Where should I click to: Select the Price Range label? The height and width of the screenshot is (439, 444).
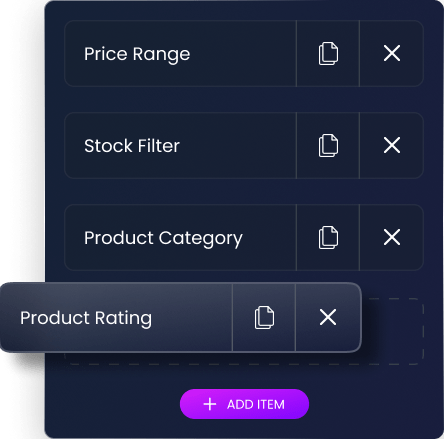tap(137, 54)
